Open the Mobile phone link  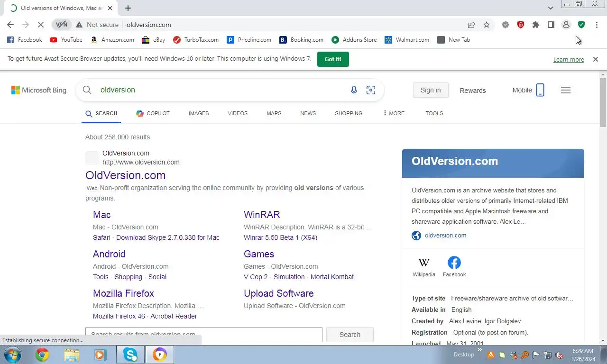(x=528, y=90)
